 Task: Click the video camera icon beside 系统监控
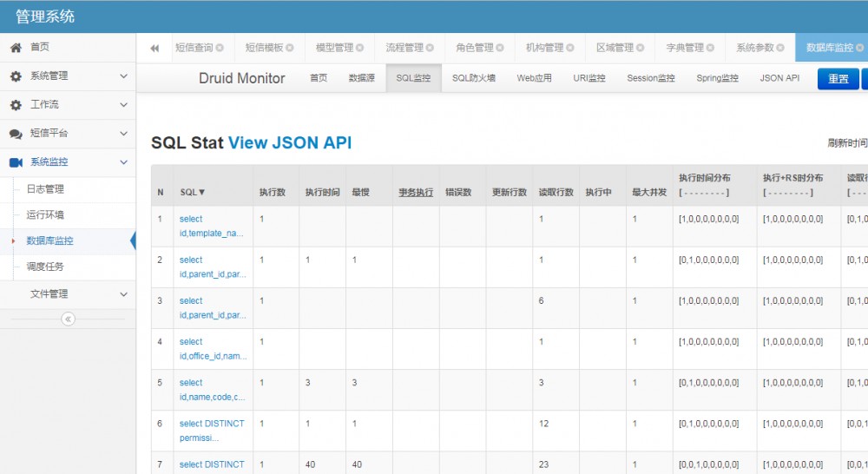pos(16,162)
